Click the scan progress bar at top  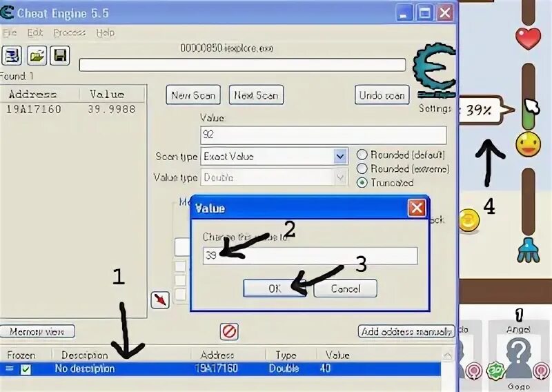click(243, 65)
